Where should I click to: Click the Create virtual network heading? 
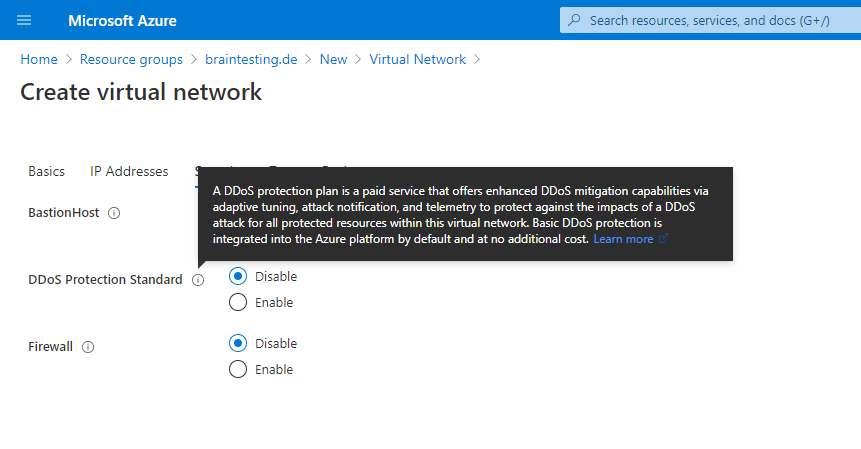pyautogui.click(x=141, y=92)
